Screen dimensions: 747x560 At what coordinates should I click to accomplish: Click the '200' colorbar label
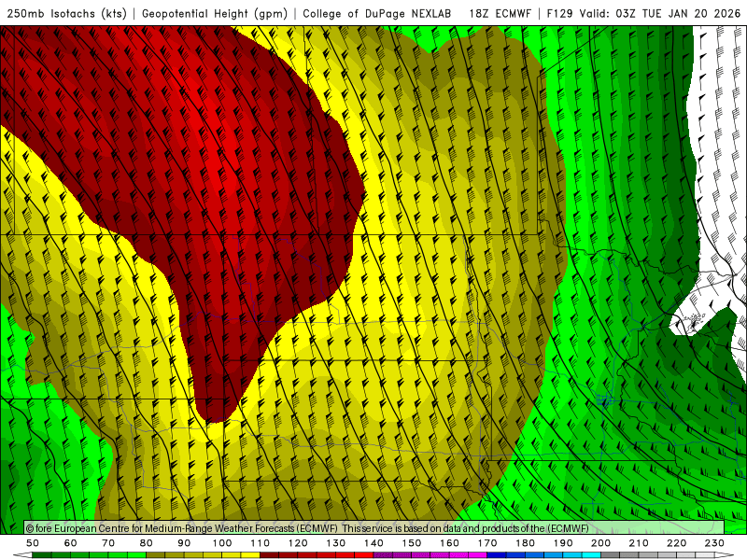tap(601, 543)
